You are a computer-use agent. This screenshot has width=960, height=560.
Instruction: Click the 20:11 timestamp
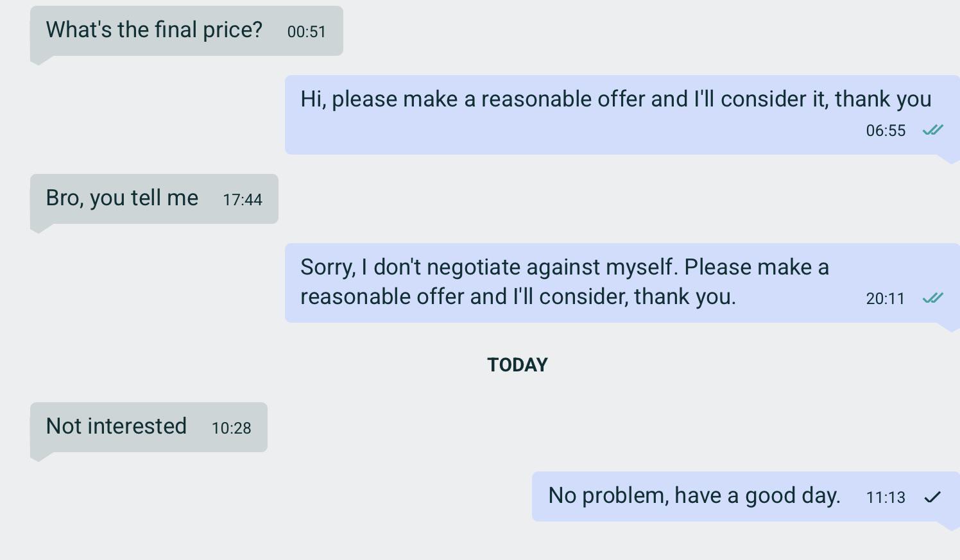[886, 299]
